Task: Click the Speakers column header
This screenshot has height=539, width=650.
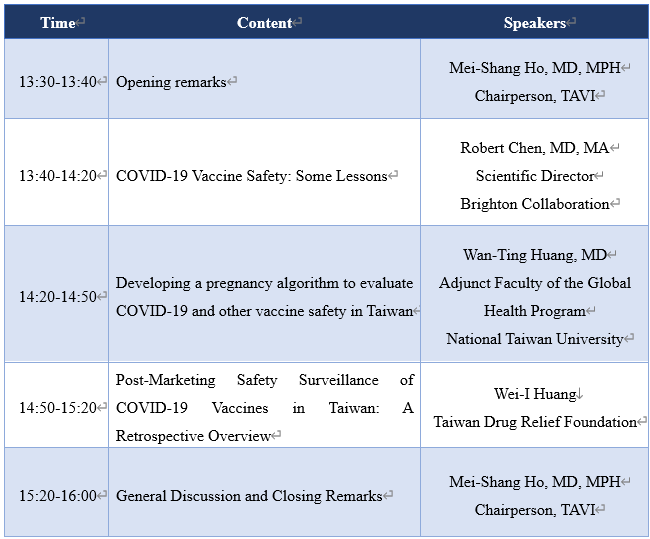Action: pyautogui.click(x=534, y=23)
